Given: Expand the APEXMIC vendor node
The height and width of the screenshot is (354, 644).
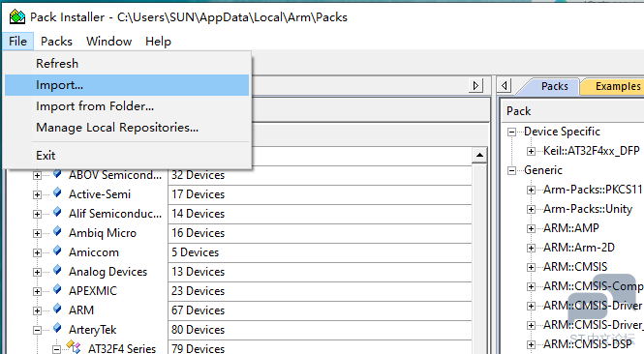Looking at the screenshot, I should pyautogui.click(x=37, y=291).
